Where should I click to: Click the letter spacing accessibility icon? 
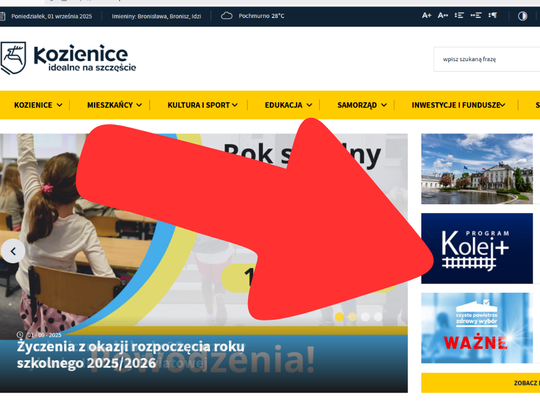point(476,15)
